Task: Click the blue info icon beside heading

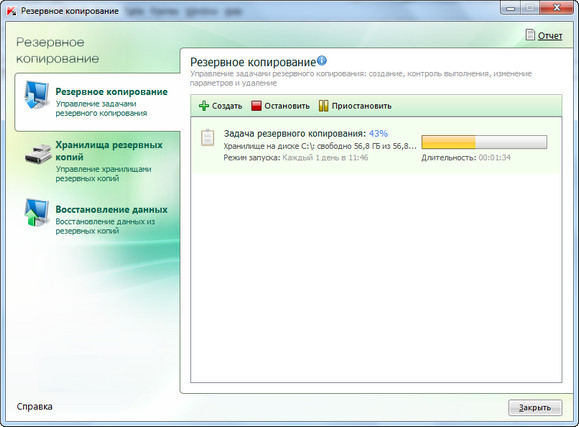Action: [x=322, y=60]
